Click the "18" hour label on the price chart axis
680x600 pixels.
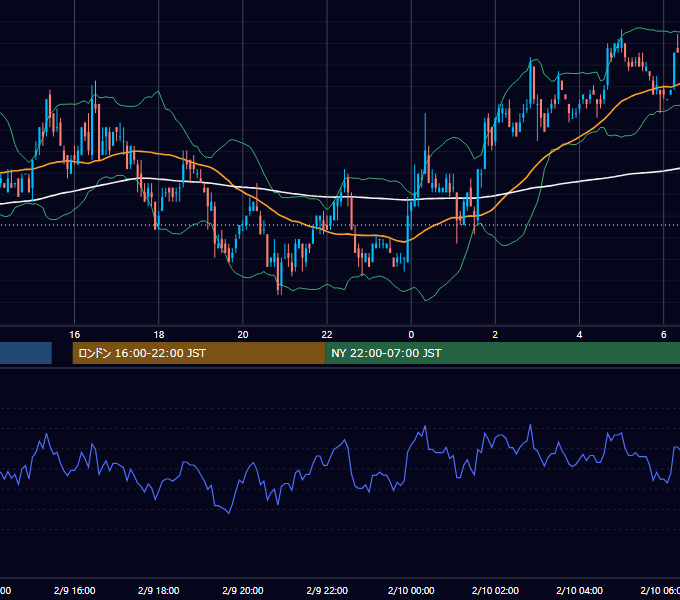159,334
